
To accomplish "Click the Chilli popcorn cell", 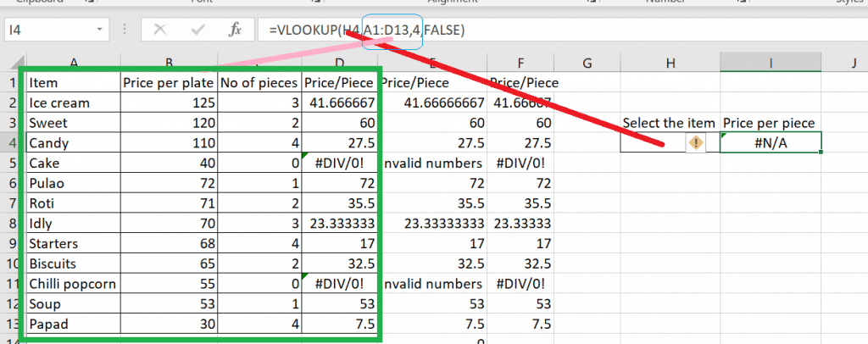I will pyautogui.click(x=73, y=284).
